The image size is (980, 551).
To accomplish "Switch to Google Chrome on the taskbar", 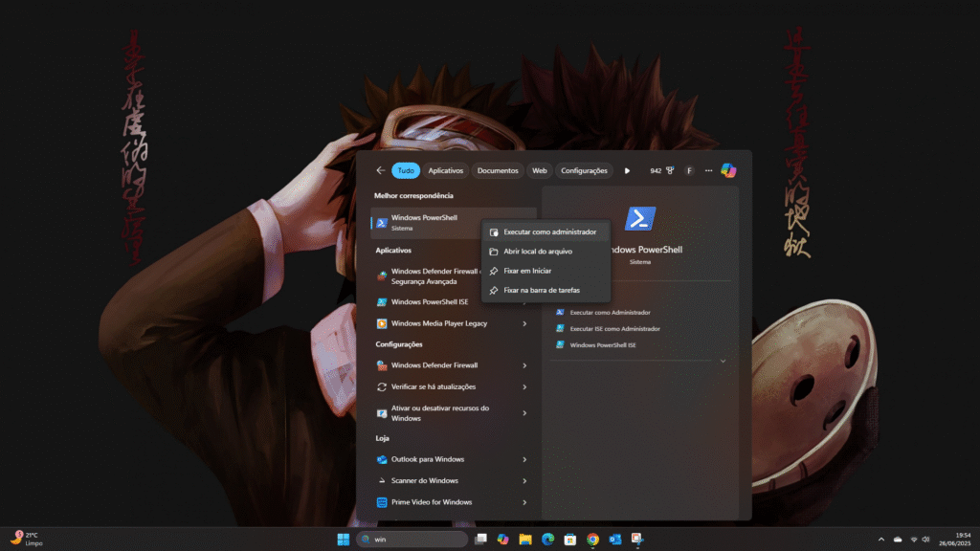I will tap(592, 540).
